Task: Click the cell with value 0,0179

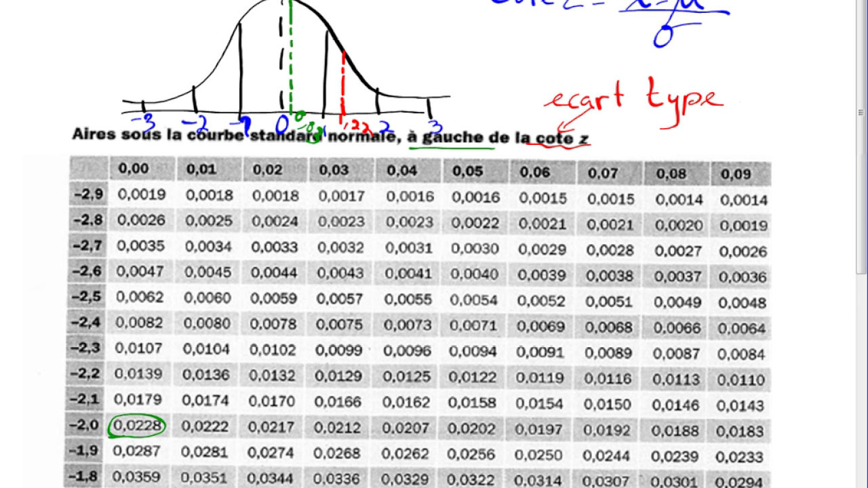Action: pos(138,400)
